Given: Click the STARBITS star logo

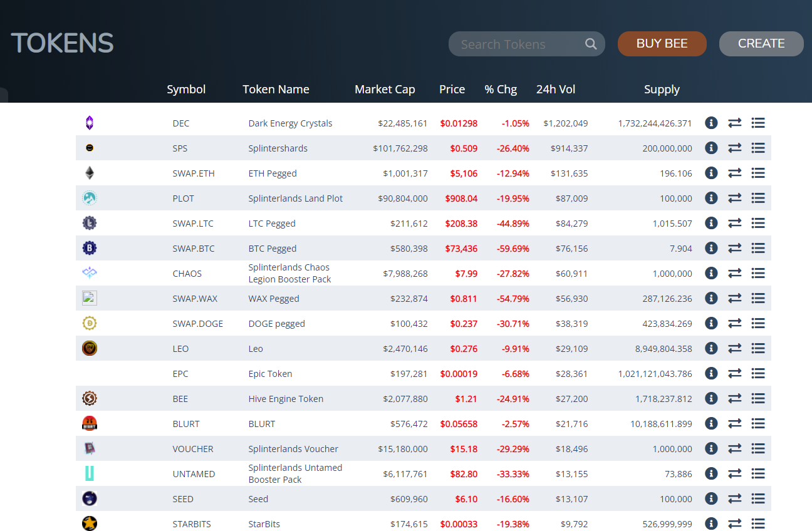Looking at the screenshot, I should pyautogui.click(x=90, y=523).
